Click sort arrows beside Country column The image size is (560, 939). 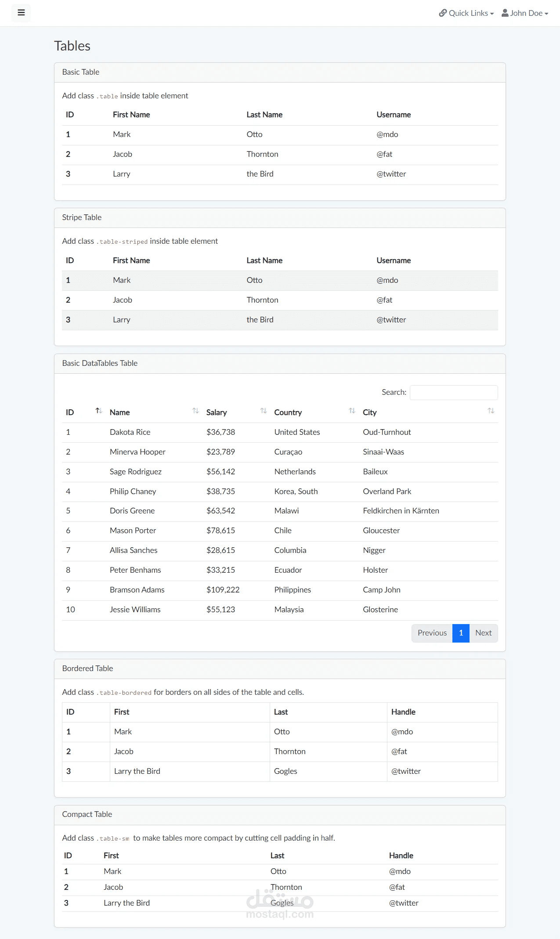pos(352,411)
